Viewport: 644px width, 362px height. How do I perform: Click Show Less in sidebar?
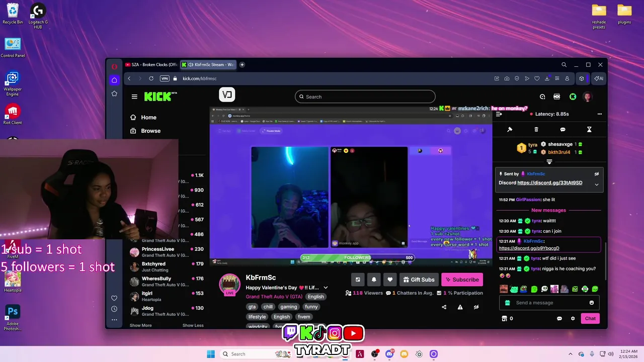click(x=193, y=325)
